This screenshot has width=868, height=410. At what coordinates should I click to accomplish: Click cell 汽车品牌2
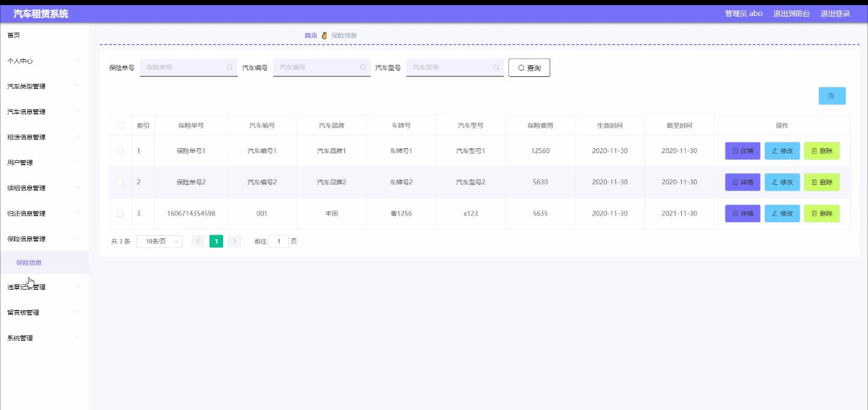tap(332, 182)
